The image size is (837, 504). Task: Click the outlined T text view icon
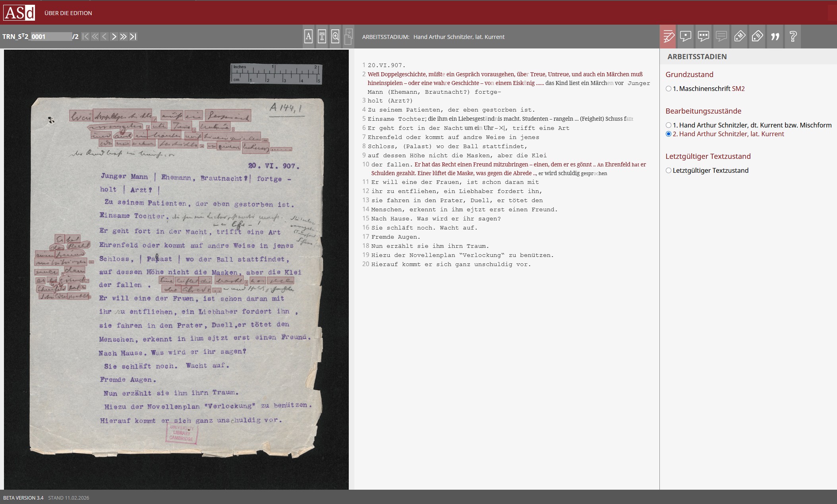[322, 37]
